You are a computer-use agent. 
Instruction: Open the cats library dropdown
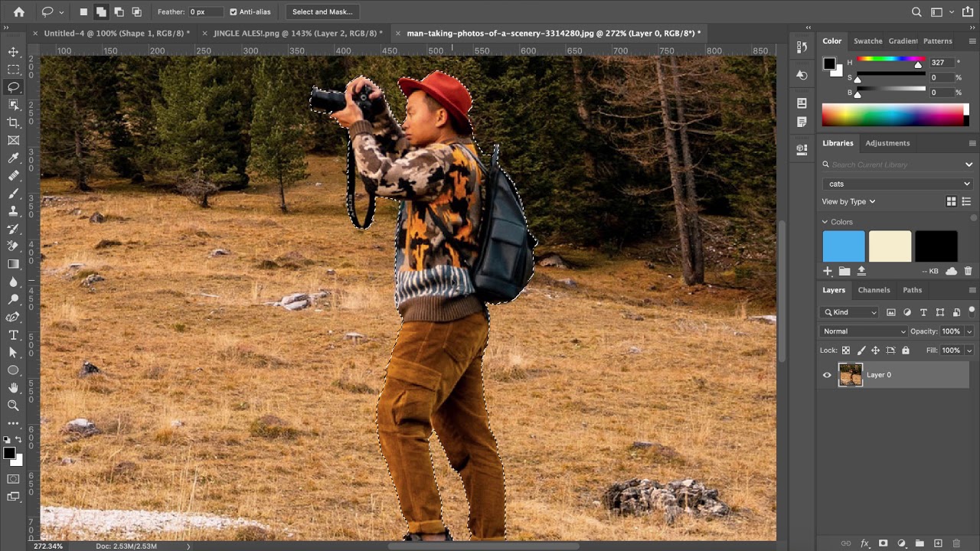click(897, 184)
